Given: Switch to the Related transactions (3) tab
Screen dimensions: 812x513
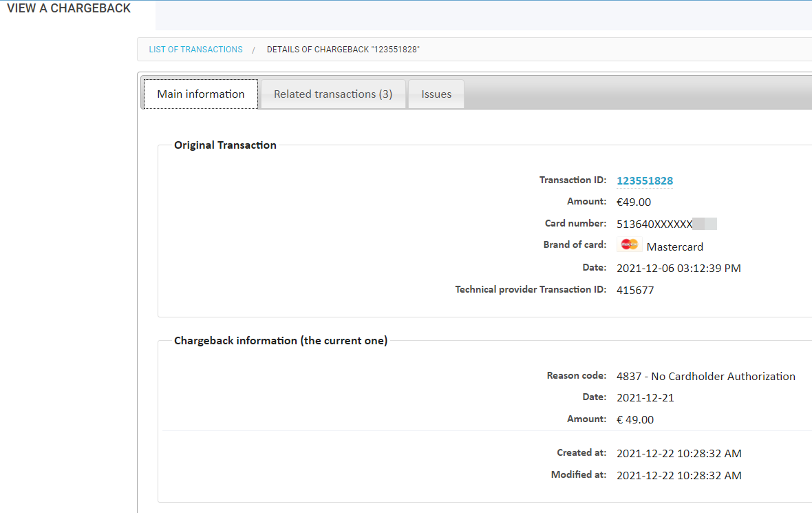Looking at the screenshot, I should point(332,94).
